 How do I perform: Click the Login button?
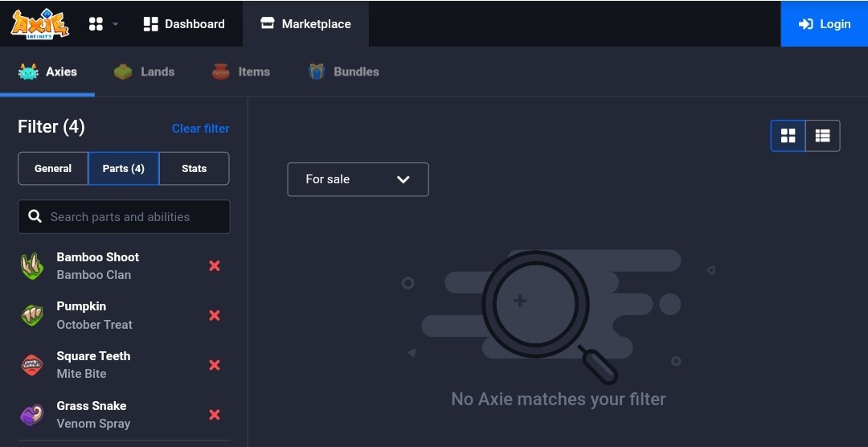click(825, 24)
